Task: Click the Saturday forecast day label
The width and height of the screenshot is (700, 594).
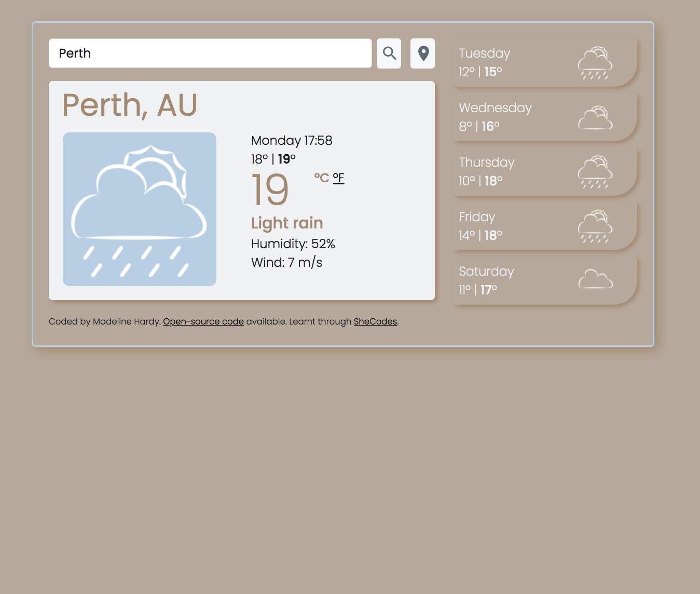Action: coord(486,272)
